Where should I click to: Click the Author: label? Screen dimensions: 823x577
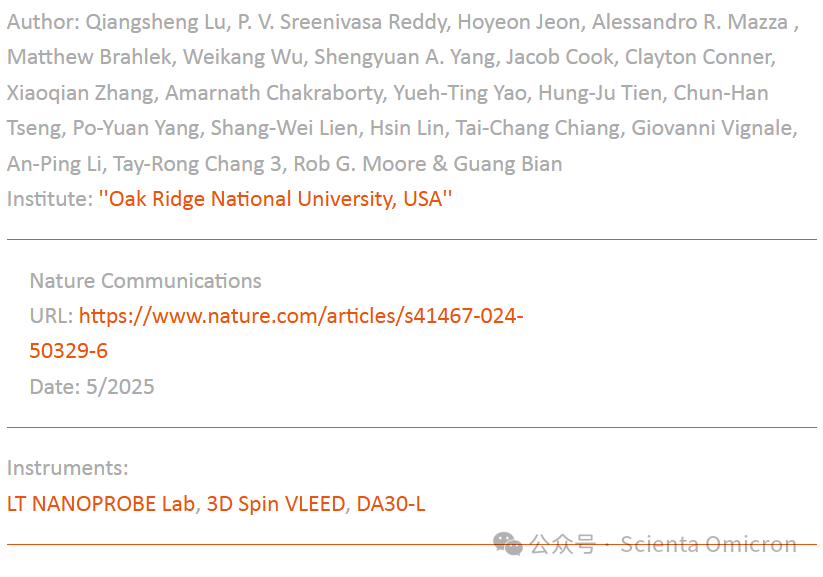pyautogui.click(x=40, y=23)
